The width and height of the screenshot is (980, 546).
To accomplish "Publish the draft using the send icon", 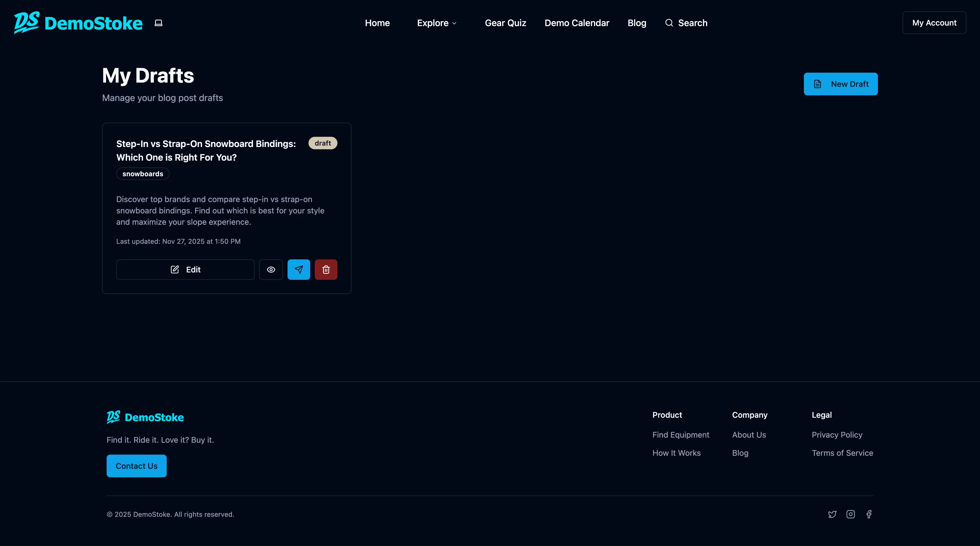I will 299,269.
